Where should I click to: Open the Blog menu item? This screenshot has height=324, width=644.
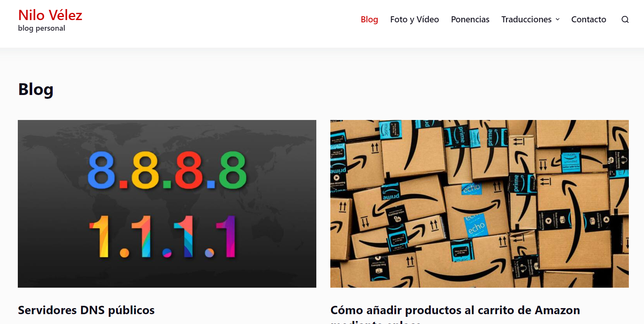click(x=369, y=19)
